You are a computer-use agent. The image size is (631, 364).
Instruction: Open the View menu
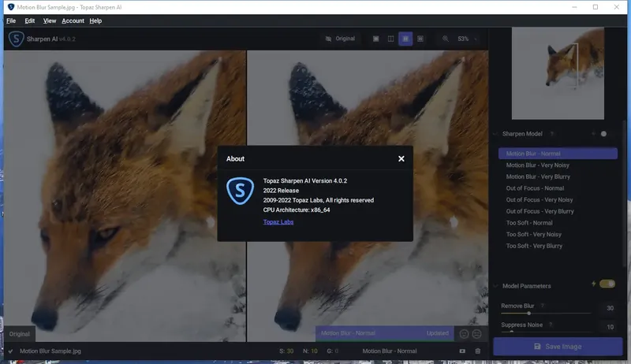pyautogui.click(x=50, y=21)
